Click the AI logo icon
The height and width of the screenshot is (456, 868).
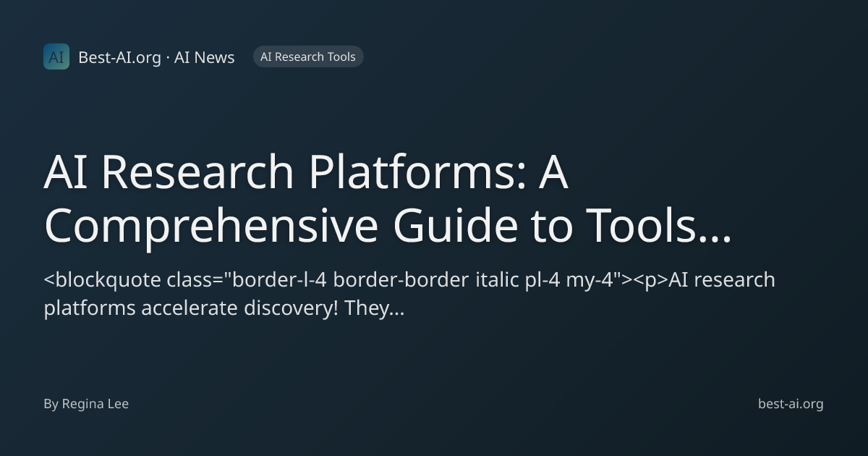[x=56, y=56]
